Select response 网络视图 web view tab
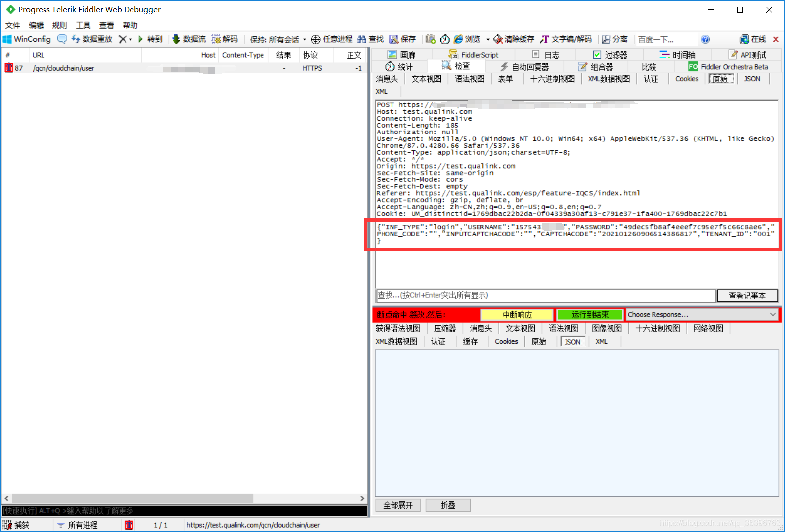This screenshot has width=785, height=532. pyautogui.click(x=708, y=328)
